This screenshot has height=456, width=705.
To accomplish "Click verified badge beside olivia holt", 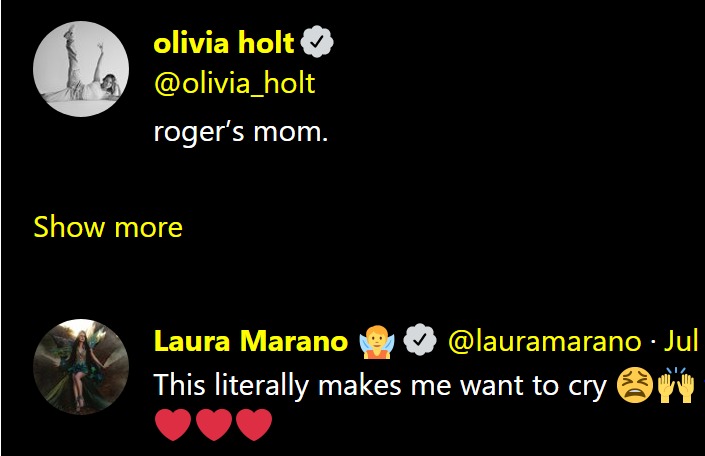I will [317, 42].
